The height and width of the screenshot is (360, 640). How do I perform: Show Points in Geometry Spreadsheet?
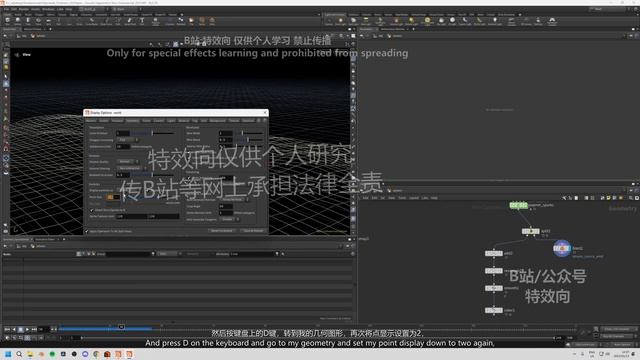79,254
